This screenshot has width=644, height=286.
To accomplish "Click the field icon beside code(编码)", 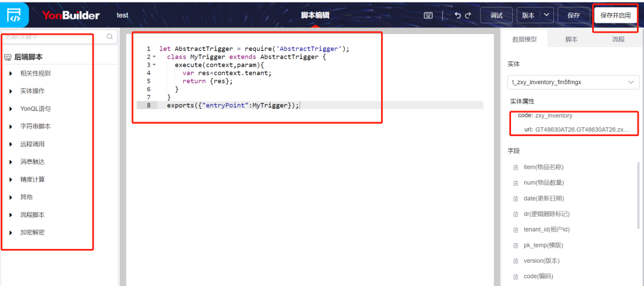I will 516,277.
